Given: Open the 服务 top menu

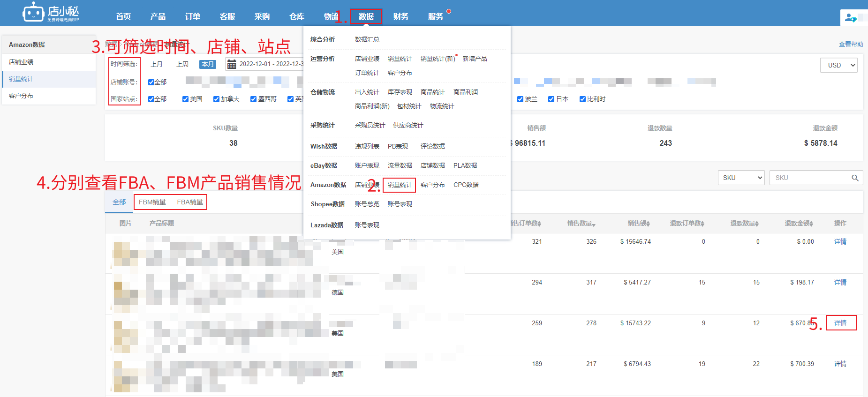Looking at the screenshot, I should tap(436, 17).
